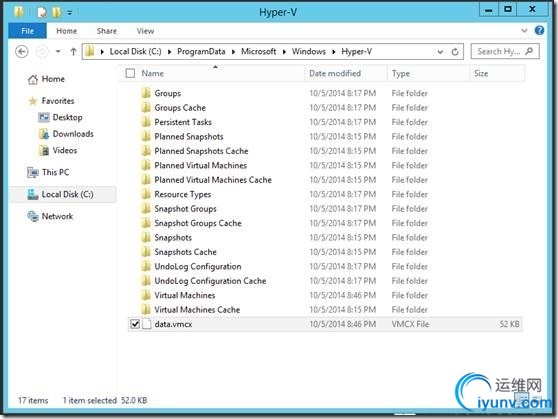This screenshot has height=419, width=558.
Task: Open the View ribbon tab
Action: click(x=145, y=31)
